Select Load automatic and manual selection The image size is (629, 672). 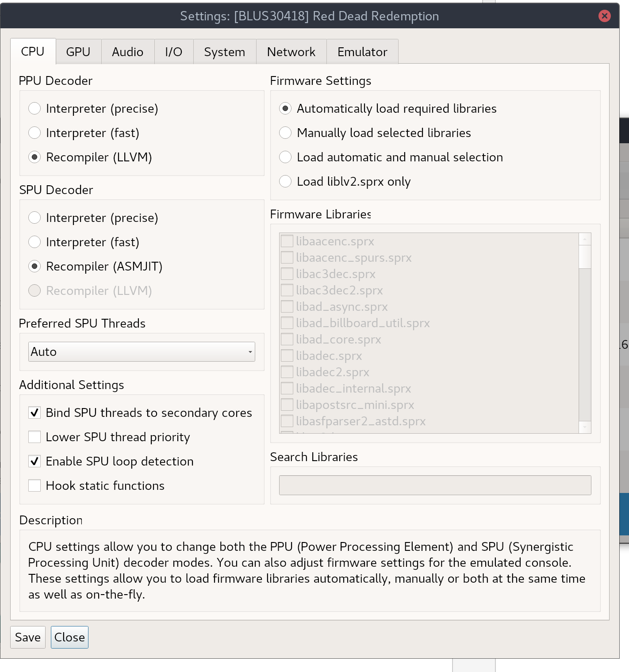click(391, 157)
